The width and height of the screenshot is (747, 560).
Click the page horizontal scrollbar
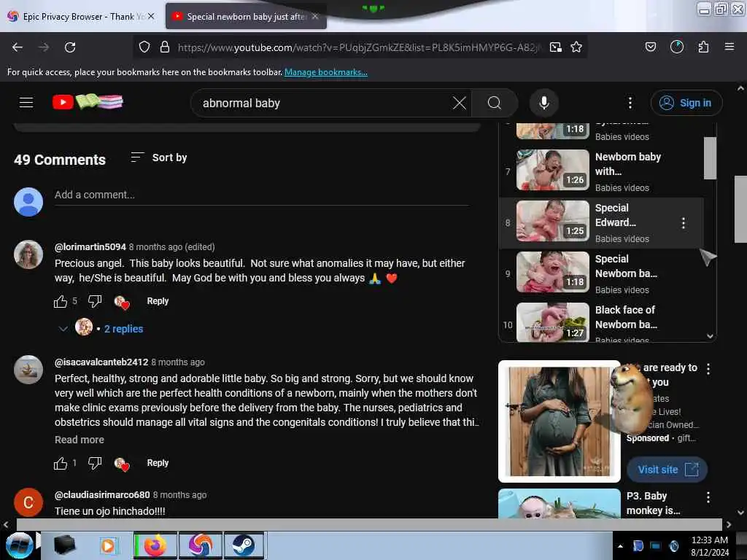[x=369, y=524]
